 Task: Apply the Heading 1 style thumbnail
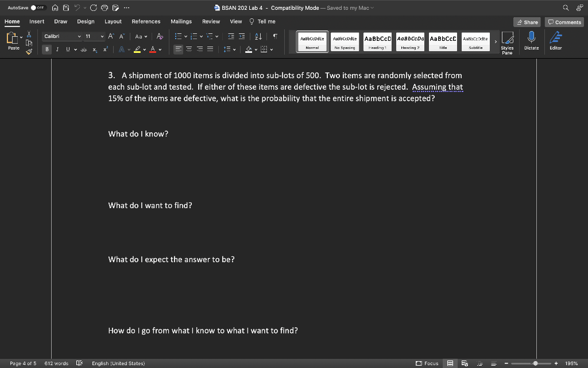(x=377, y=41)
